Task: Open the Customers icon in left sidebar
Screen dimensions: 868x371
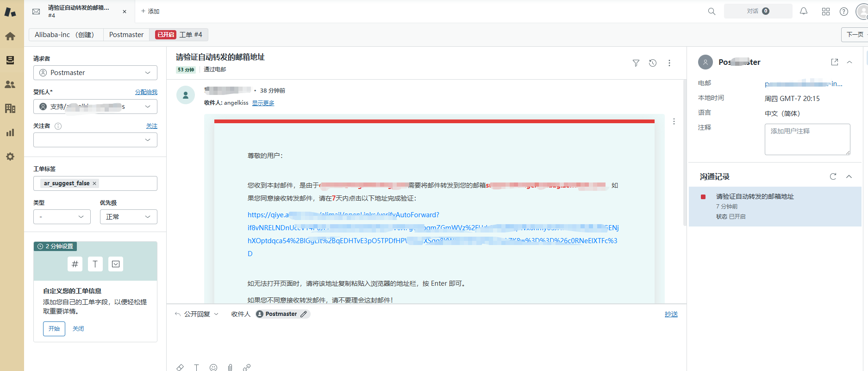Action: [10, 84]
